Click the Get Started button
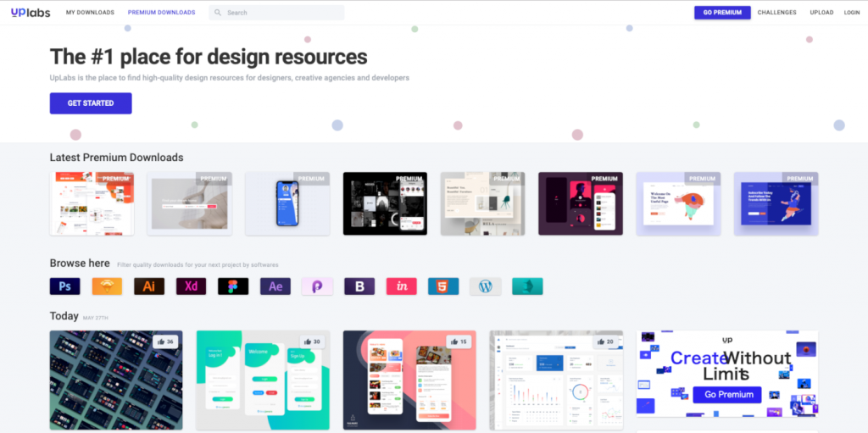868x433 pixels. [91, 103]
